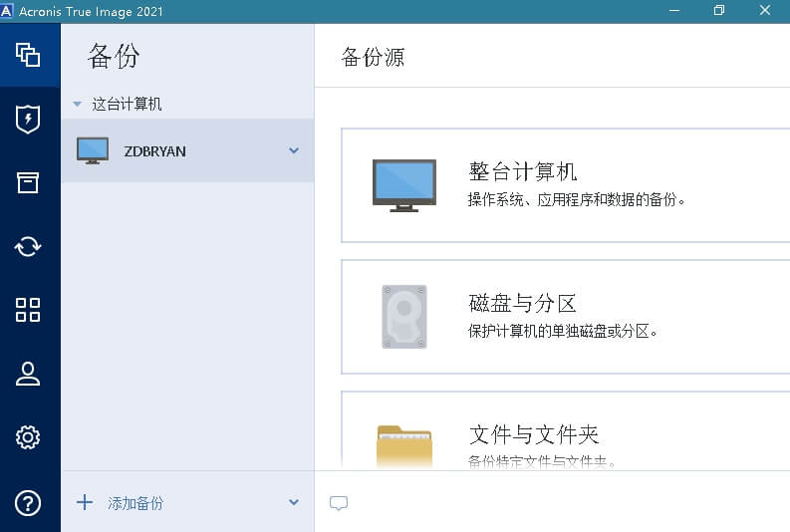
Task: Open the Protection shield icon in the sidebar
Action: pyautogui.click(x=28, y=120)
